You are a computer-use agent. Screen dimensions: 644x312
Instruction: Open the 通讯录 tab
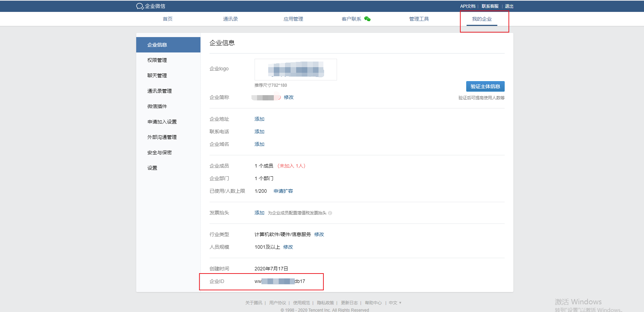point(230,19)
